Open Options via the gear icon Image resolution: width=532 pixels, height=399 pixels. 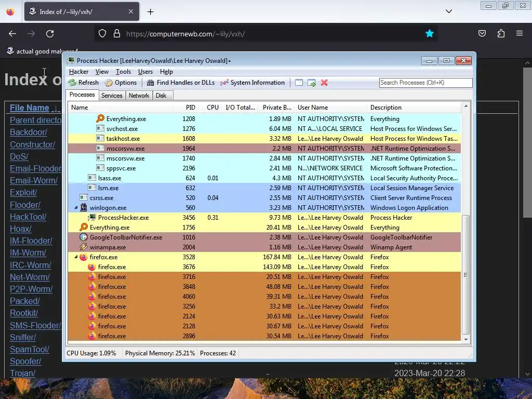(x=109, y=83)
